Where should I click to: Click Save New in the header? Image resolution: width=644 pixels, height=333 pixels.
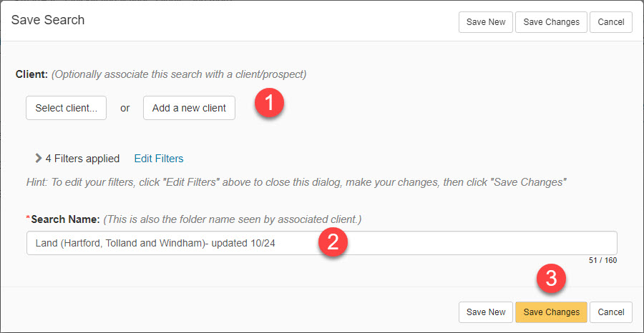486,22
